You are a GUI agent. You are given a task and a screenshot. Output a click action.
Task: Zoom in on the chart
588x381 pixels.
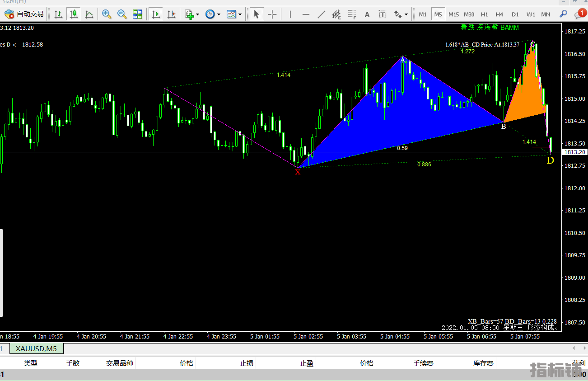(x=107, y=14)
